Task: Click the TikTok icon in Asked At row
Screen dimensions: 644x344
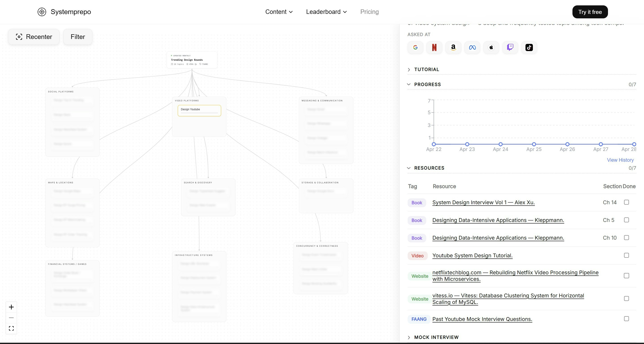Action: click(529, 47)
